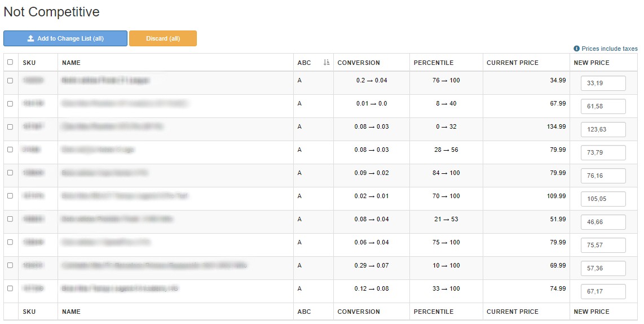Click the Add to Change List (all) label
The image size is (644, 324).
tap(70, 38)
